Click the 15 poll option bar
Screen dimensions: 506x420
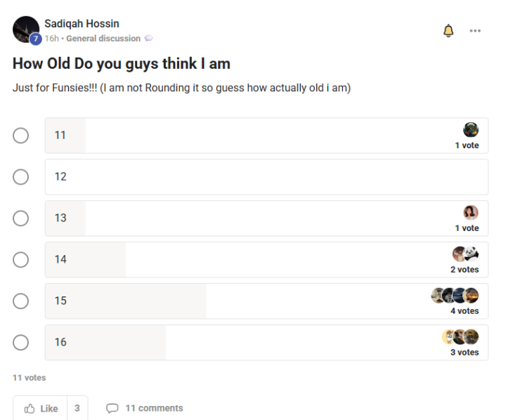point(266,301)
